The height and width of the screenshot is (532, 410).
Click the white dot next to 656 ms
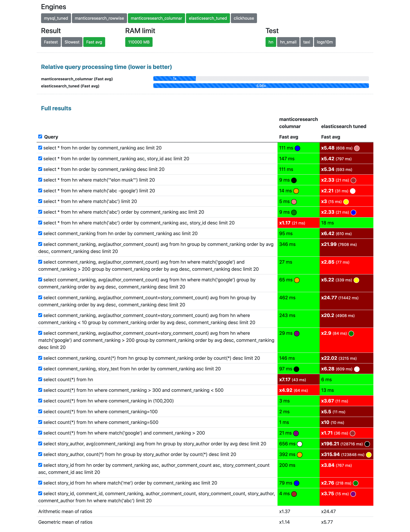click(300, 444)
